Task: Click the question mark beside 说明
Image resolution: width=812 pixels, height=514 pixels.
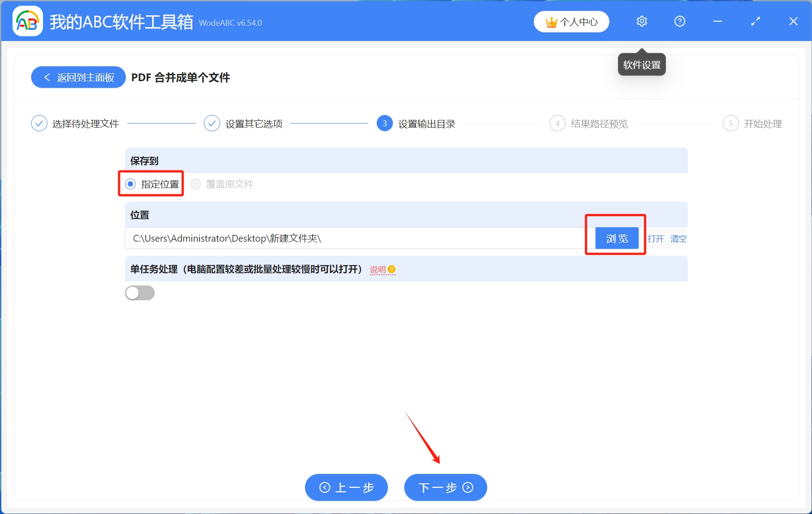Action: click(392, 269)
